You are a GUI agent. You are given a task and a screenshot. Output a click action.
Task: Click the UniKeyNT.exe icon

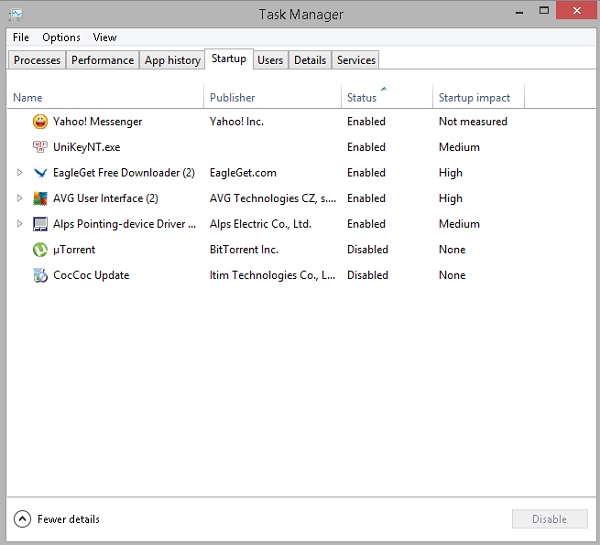click(x=40, y=147)
